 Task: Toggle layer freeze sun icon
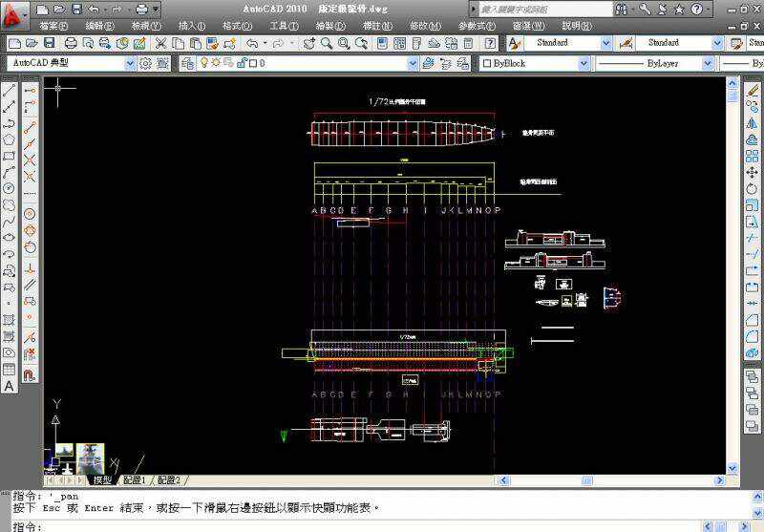pyautogui.click(x=215, y=63)
